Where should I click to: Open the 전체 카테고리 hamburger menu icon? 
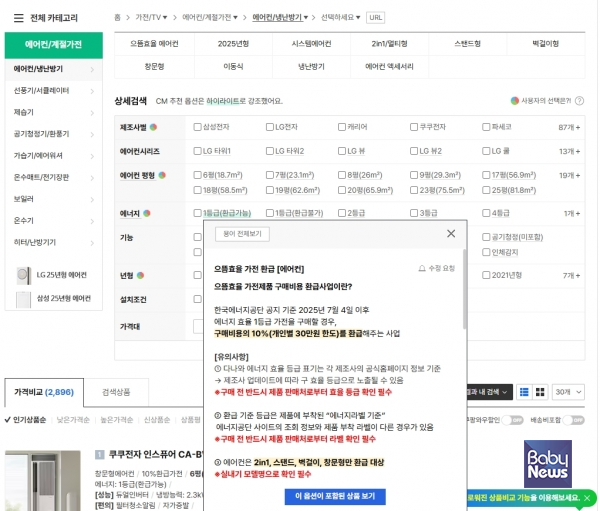[18, 18]
